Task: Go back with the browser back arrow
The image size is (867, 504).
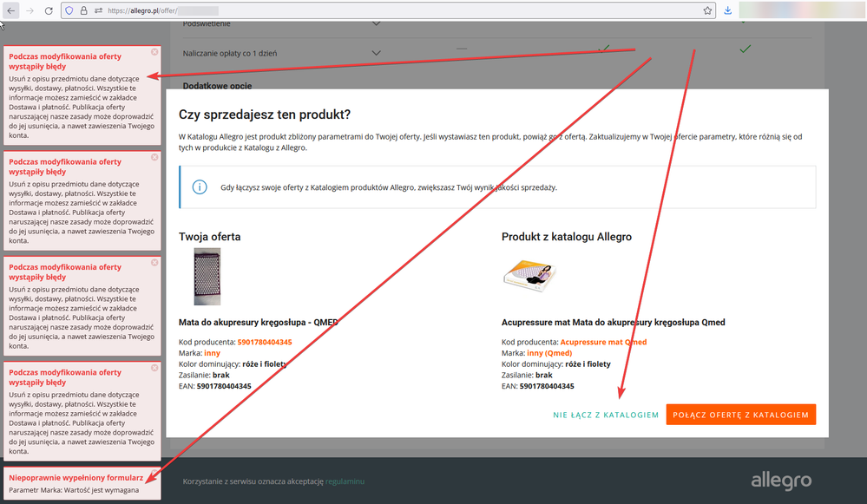Action: [11, 10]
